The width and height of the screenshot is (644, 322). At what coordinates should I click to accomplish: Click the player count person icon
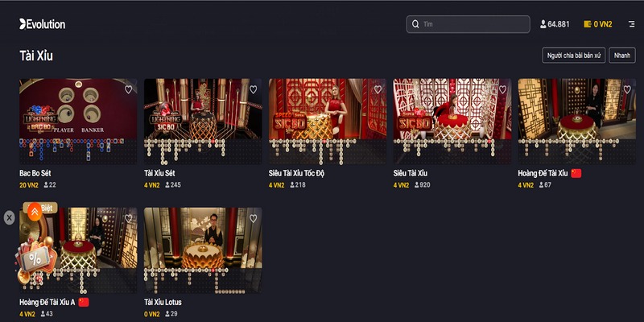543,24
